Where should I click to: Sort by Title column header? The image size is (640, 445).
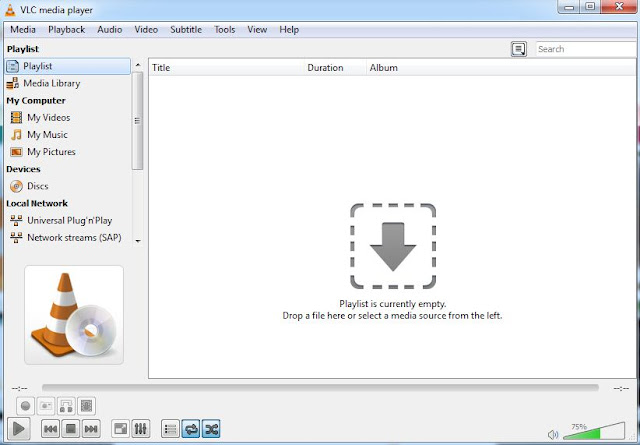pos(227,68)
